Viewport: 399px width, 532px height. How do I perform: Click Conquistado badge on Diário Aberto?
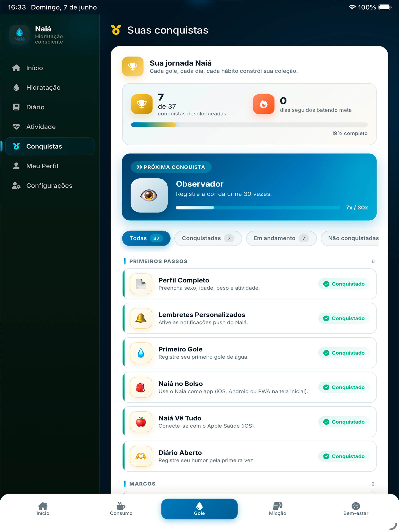[x=344, y=456]
